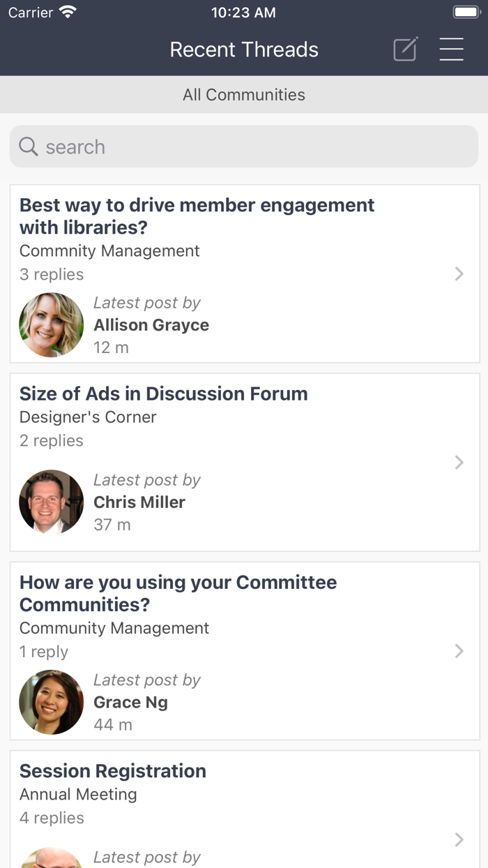Select the Recent Threads title
This screenshot has height=868, width=488.
coord(244,50)
